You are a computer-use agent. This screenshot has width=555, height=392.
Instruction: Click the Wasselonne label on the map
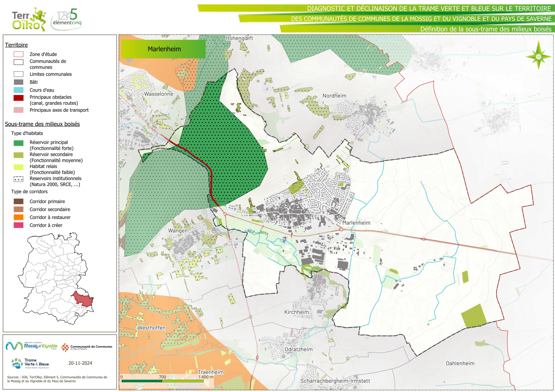159,94
